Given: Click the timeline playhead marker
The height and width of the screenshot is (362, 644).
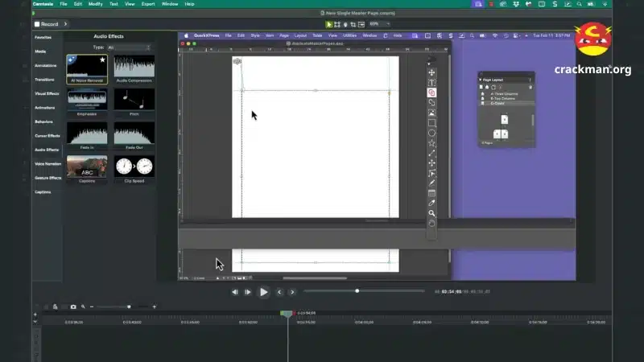Looking at the screenshot, I should tap(287, 314).
